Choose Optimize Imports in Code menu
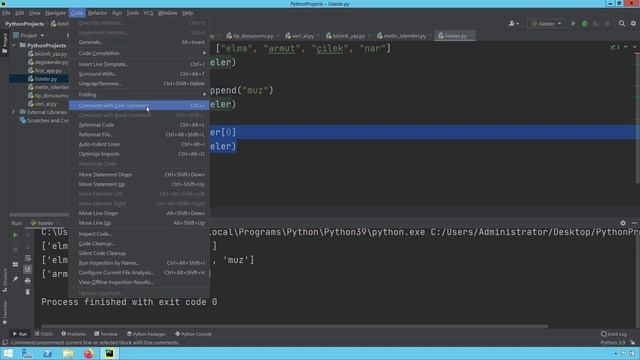Image resolution: width=640 pixels, height=360 pixels. tap(139, 154)
